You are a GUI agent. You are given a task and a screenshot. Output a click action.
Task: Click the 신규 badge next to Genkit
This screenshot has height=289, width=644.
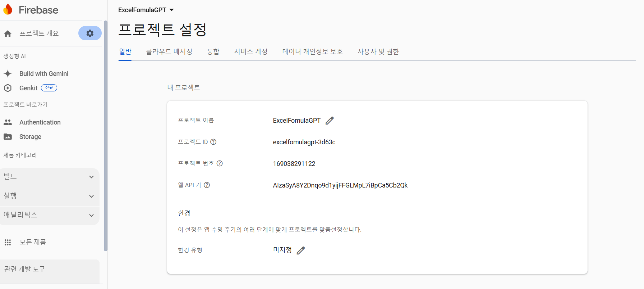pos(49,88)
